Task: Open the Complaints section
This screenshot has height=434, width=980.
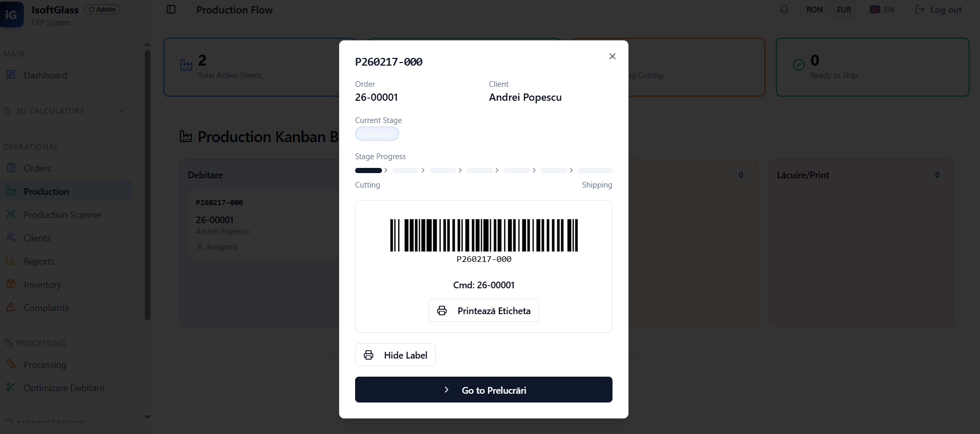Action: coord(45,308)
